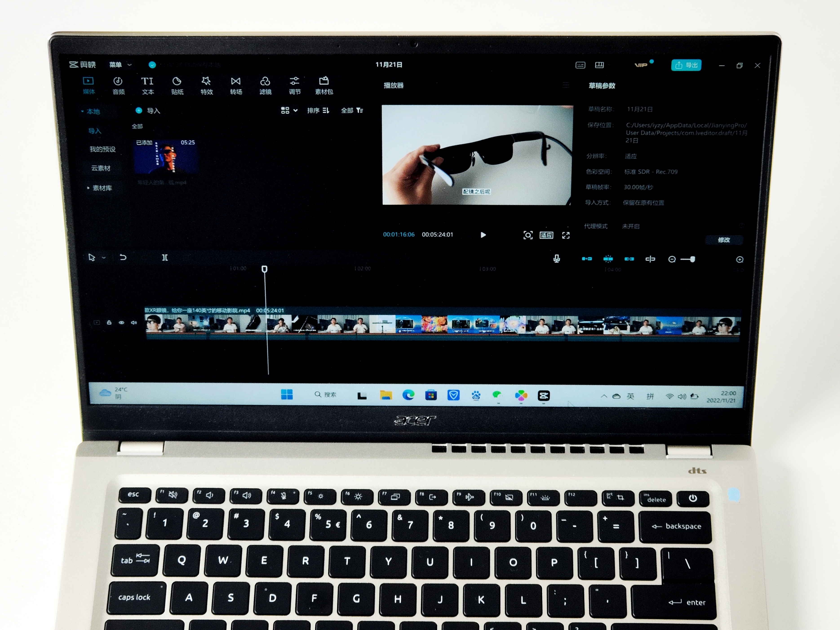The height and width of the screenshot is (630, 840).
Task: Select 云素材 in the sidebar
Action: pyautogui.click(x=101, y=168)
